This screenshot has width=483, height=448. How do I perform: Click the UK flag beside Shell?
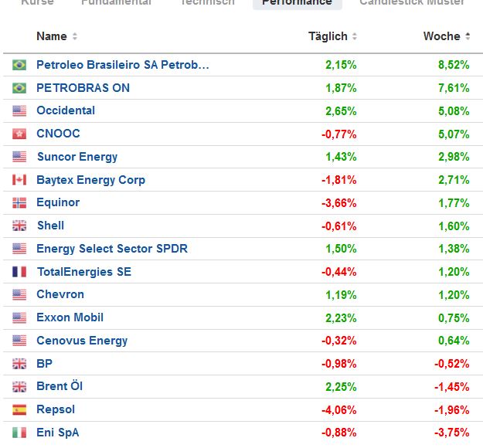point(19,226)
